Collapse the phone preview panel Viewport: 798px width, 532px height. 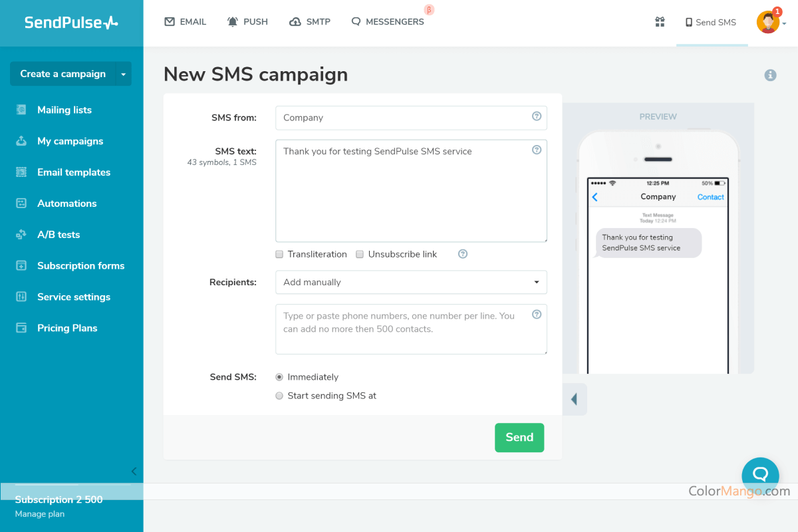pyautogui.click(x=575, y=399)
